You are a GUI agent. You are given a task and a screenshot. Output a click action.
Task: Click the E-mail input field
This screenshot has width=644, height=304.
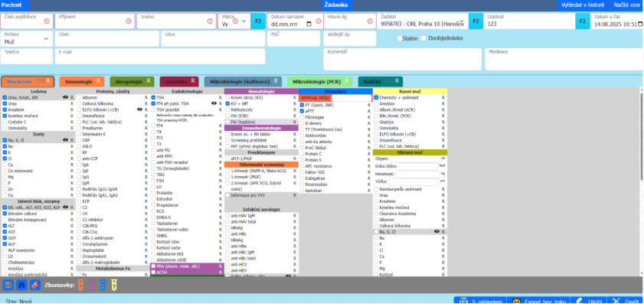(x=160, y=56)
